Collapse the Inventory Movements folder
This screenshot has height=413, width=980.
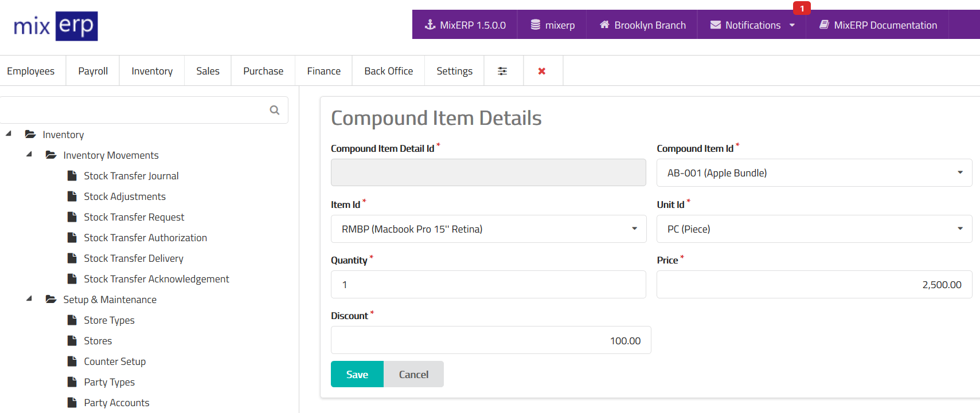(x=29, y=155)
